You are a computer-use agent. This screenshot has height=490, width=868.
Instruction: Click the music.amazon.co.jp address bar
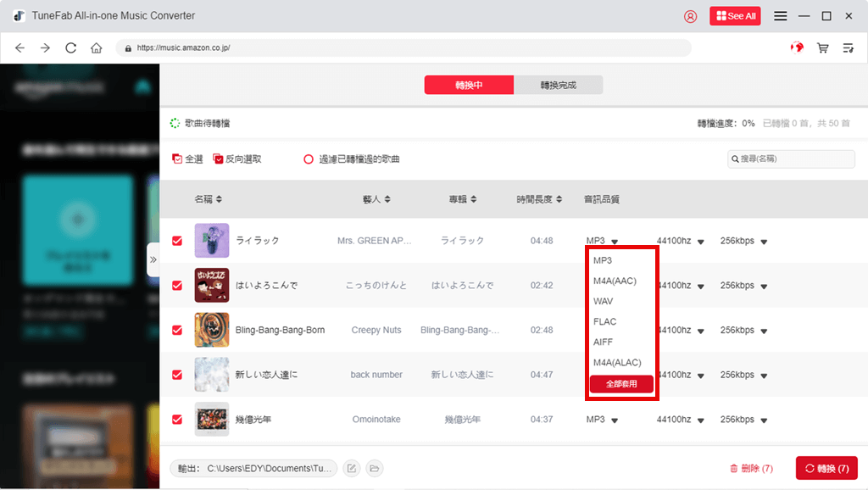pos(403,47)
